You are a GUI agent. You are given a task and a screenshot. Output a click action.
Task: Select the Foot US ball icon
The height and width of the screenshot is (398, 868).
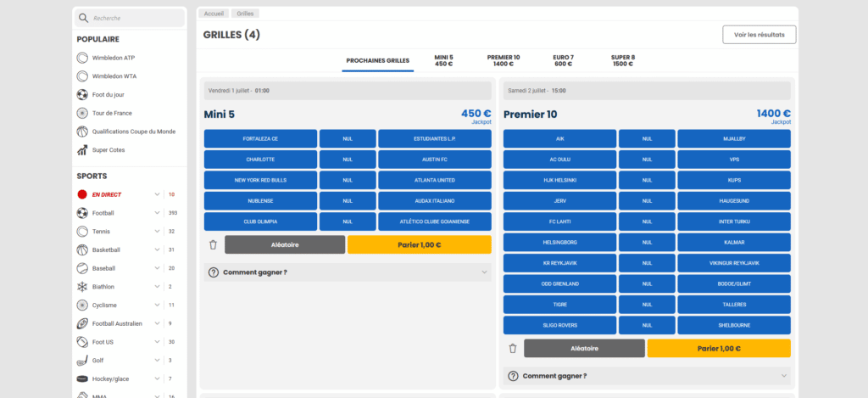82,342
